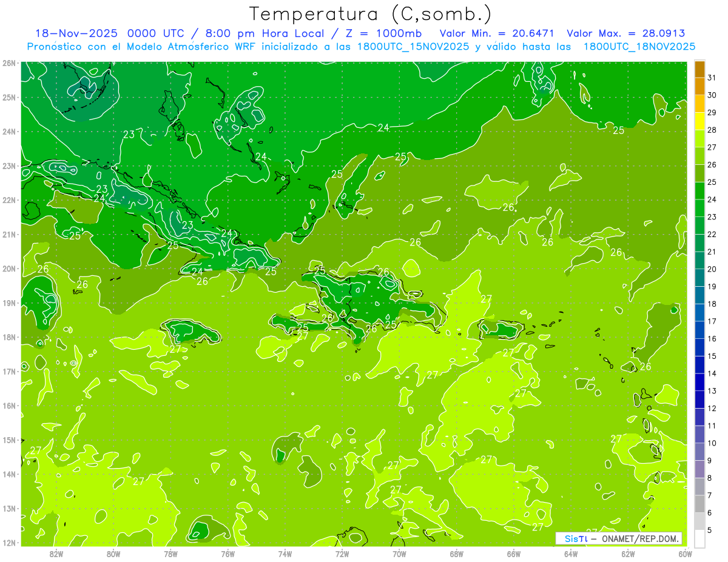Click the '78W' longitude axis label
728x562 pixels.
click(x=170, y=554)
